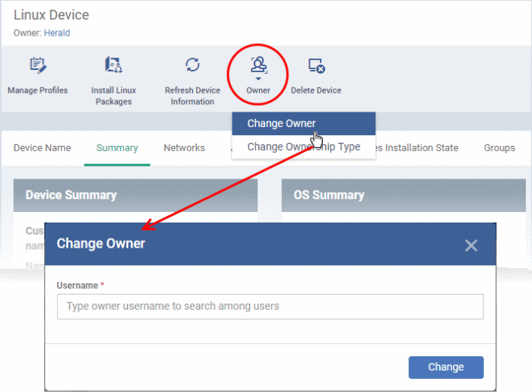Click the Manage Profiles icon
Viewport: 532px width, 392px height.
38,65
